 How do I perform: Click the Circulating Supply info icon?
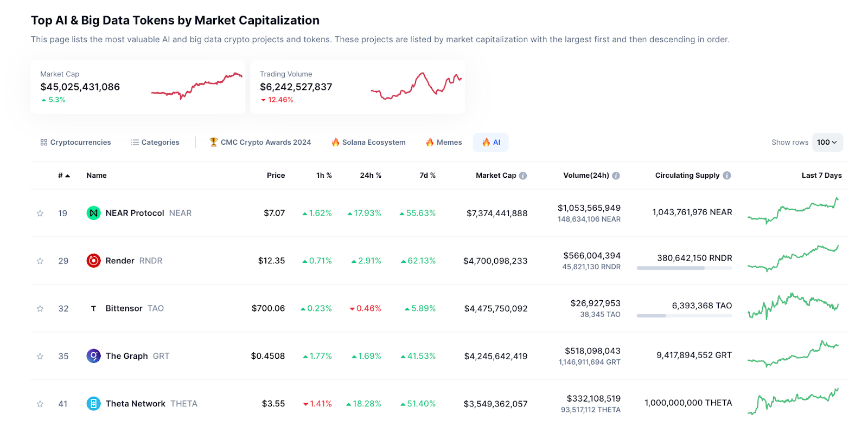tap(727, 176)
